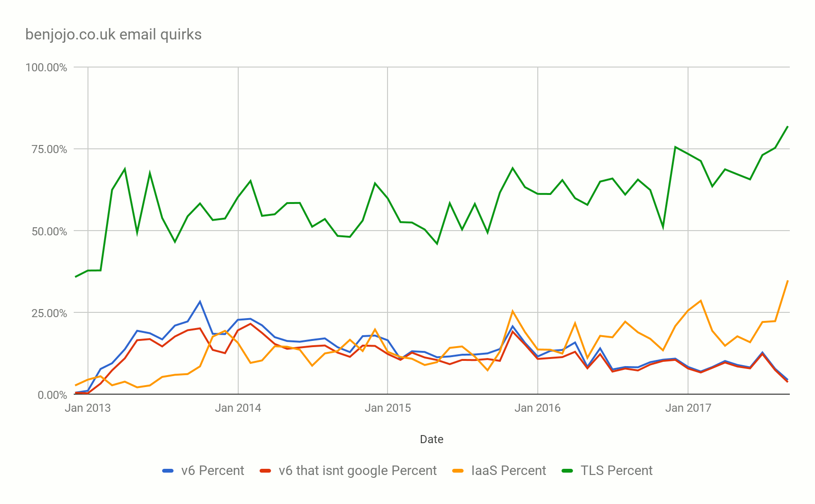Click the blue v6 Percent legend swatch

pos(168,471)
